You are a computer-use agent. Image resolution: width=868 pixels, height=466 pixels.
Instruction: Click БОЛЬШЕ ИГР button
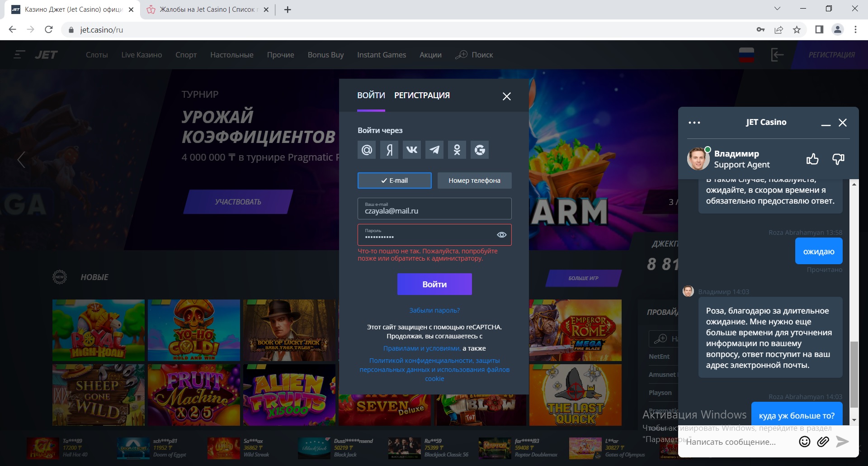583,278
